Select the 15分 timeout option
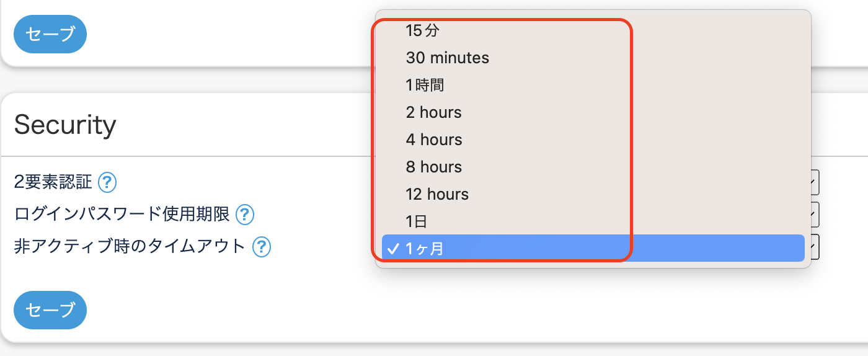Image resolution: width=868 pixels, height=356 pixels. tap(423, 30)
